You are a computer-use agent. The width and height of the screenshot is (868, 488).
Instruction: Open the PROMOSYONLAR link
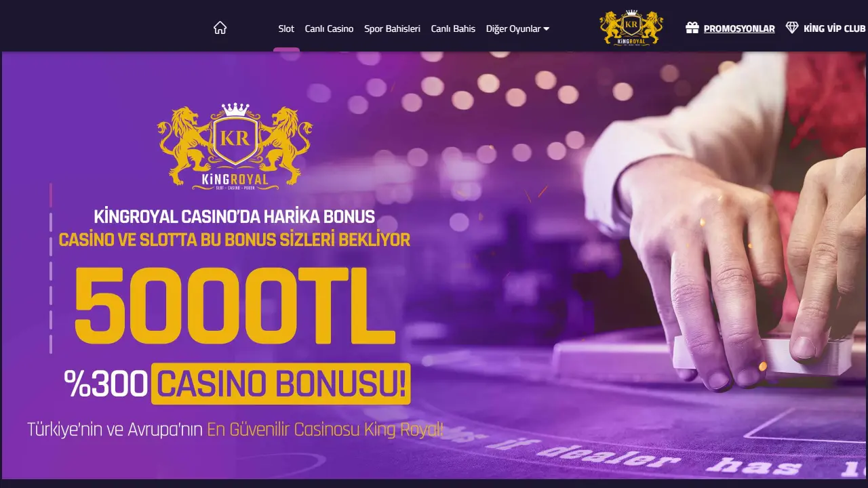[x=739, y=28]
